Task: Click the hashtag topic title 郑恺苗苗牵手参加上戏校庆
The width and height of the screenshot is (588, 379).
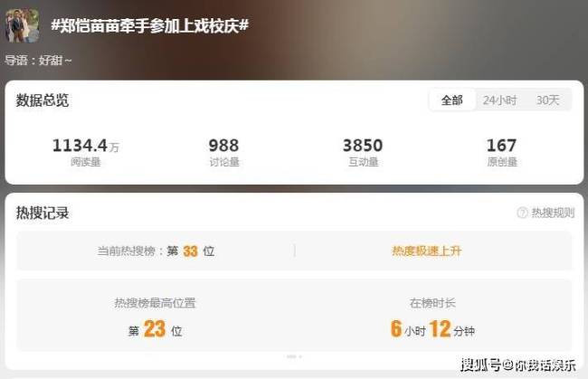Action: (149, 26)
